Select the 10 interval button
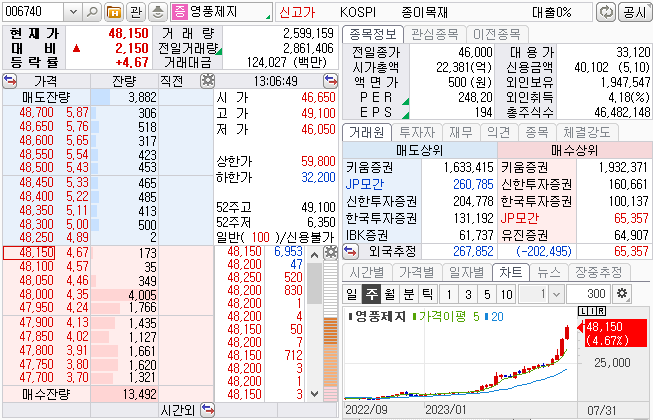Screen dimensions: 653x420 506,294
